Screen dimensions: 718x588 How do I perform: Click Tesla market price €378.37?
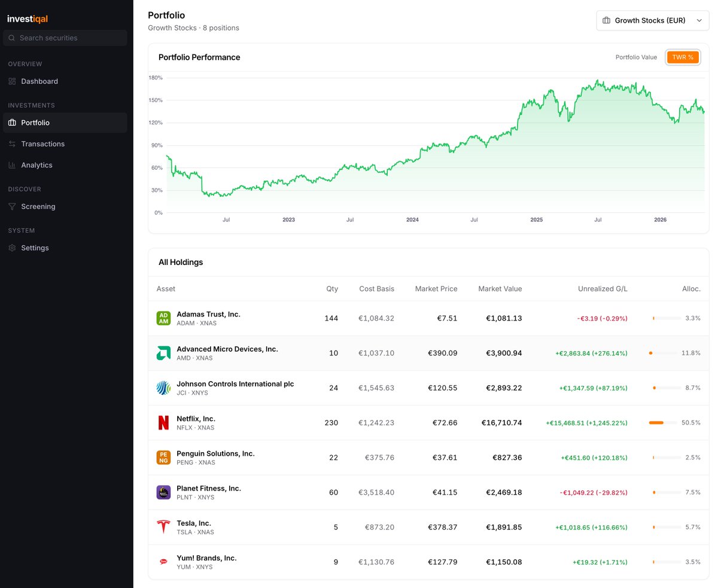[x=443, y=527]
